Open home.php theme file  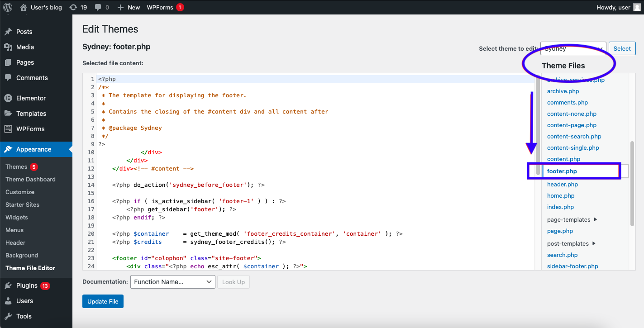[x=561, y=195]
